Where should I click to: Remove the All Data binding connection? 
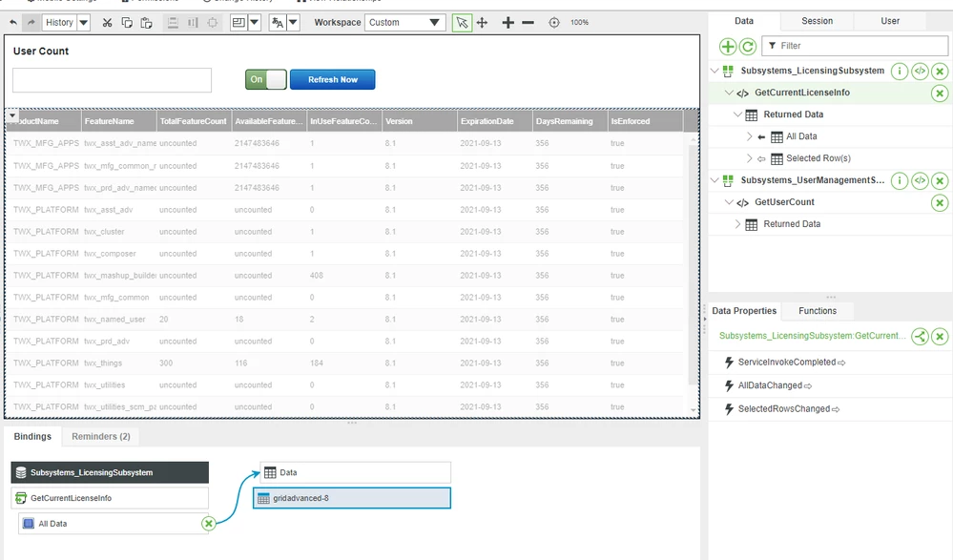pyautogui.click(x=209, y=523)
